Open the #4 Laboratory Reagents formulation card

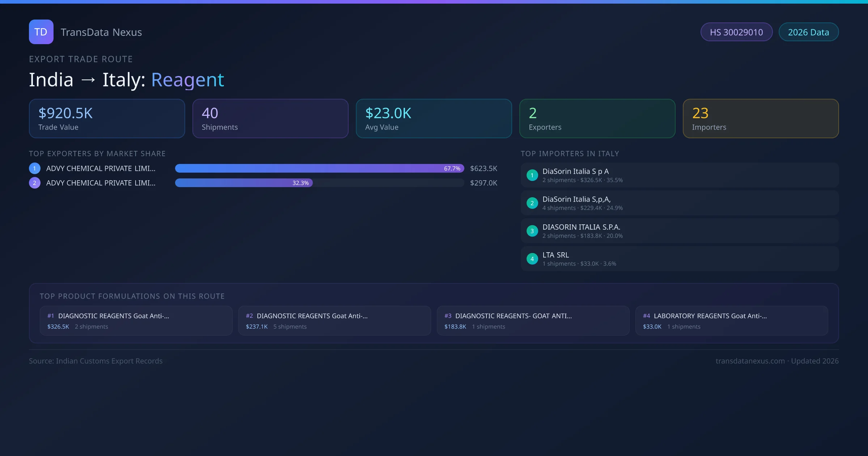click(x=731, y=321)
